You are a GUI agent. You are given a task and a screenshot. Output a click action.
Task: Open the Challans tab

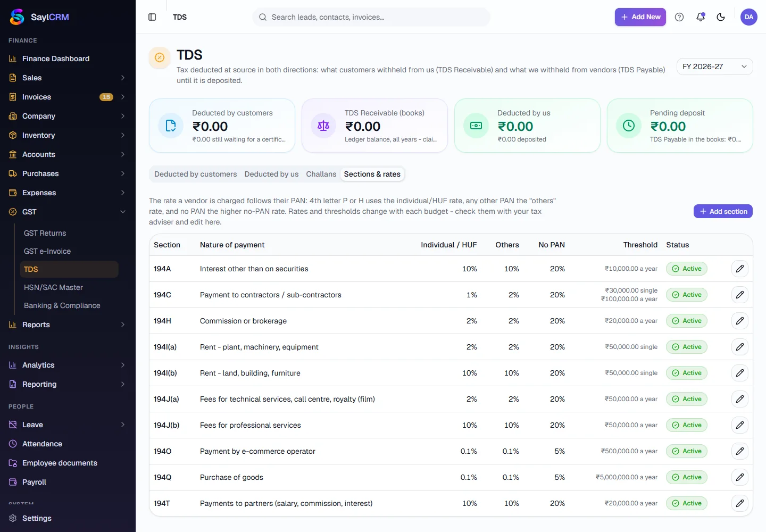click(321, 174)
